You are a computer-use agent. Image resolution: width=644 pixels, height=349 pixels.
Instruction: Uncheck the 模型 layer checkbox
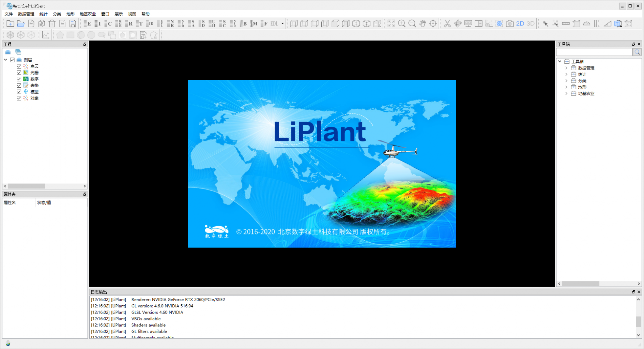pos(19,92)
